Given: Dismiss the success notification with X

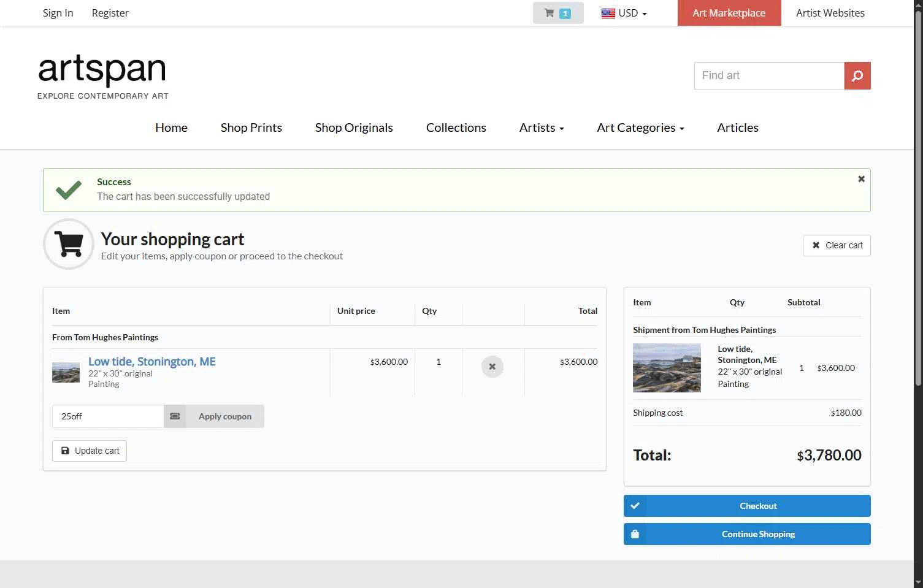Looking at the screenshot, I should click(x=861, y=179).
